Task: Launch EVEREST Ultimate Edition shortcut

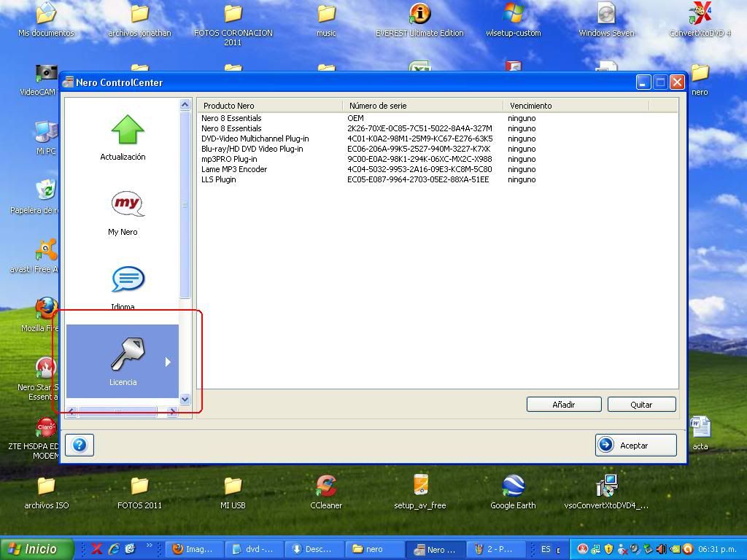Action: pos(419,20)
